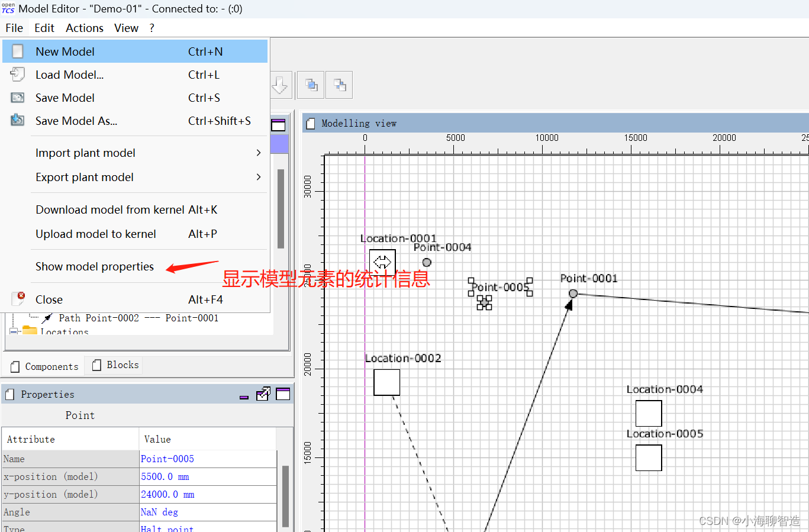
Task: Select the Point-0004 circle on canvas
Action: pyautogui.click(x=427, y=262)
